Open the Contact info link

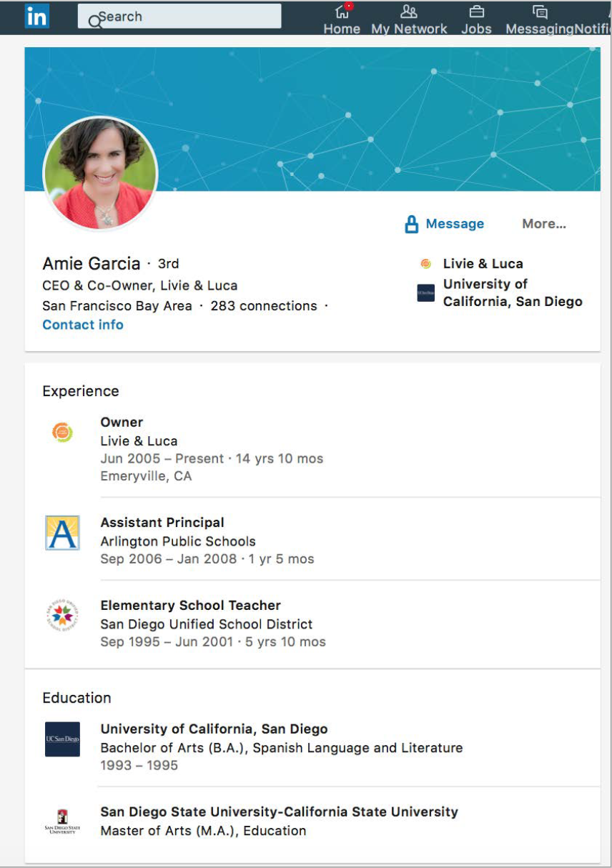(x=83, y=325)
